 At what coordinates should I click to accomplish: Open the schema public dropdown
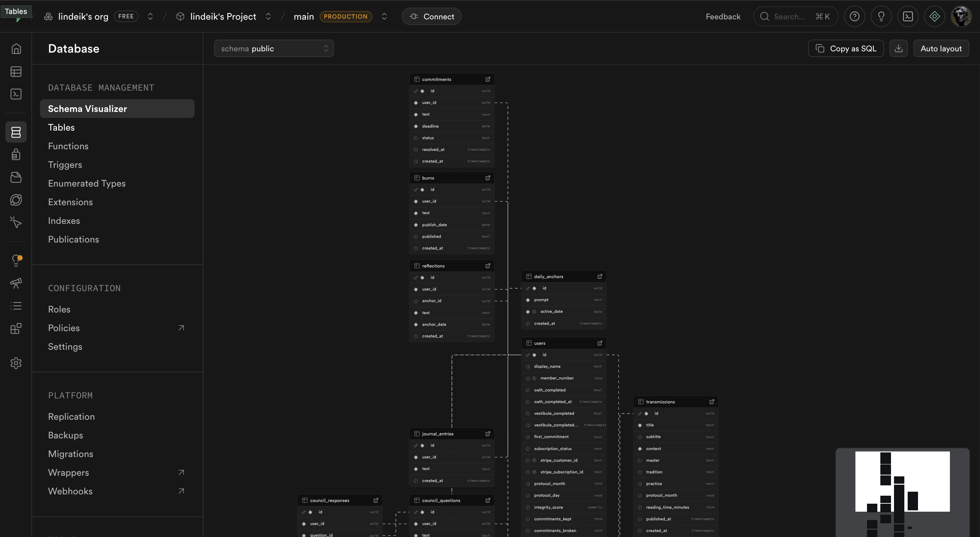click(x=274, y=48)
